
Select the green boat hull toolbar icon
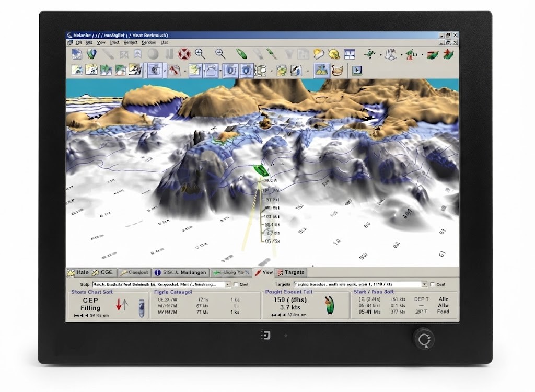click(x=241, y=54)
